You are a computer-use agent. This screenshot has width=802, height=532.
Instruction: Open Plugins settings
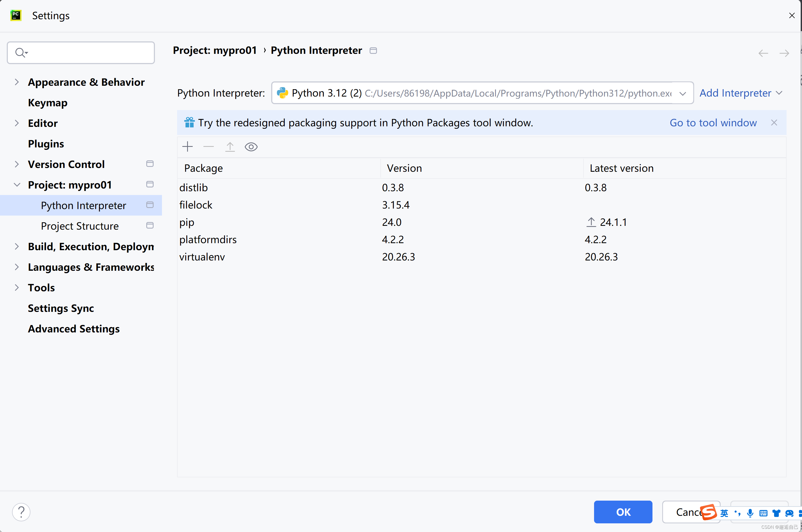46,144
